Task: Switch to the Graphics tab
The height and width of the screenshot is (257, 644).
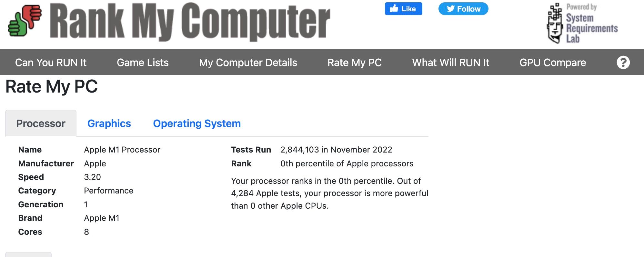Action: pyautogui.click(x=109, y=124)
